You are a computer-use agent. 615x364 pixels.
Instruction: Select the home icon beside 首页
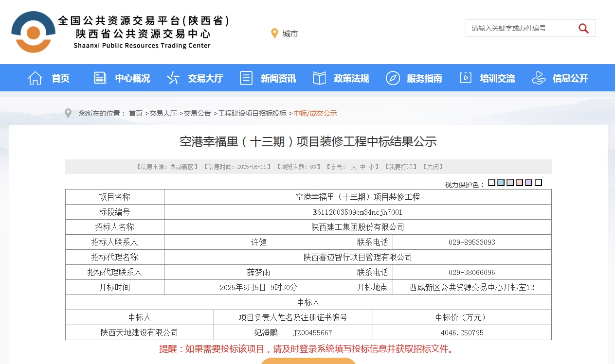pyautogui.click(x=35, y=78)
